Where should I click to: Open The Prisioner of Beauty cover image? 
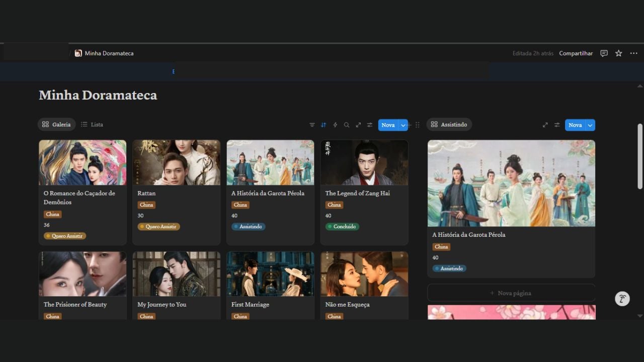[83, 274]
